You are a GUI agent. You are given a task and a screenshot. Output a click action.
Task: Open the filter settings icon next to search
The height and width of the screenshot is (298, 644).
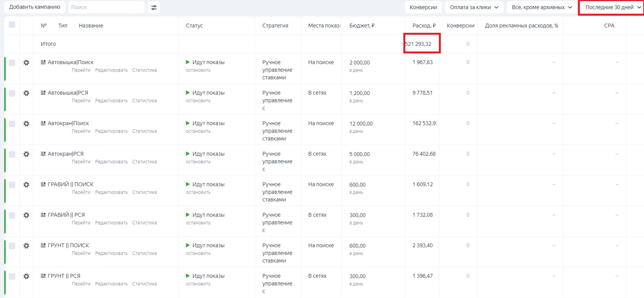tap(154, 7)
